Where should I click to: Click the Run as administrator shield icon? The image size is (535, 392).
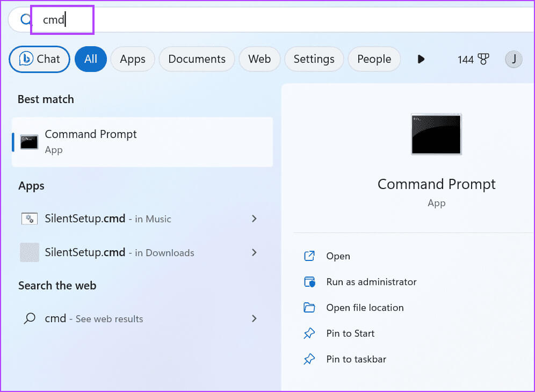click(309, 282)
